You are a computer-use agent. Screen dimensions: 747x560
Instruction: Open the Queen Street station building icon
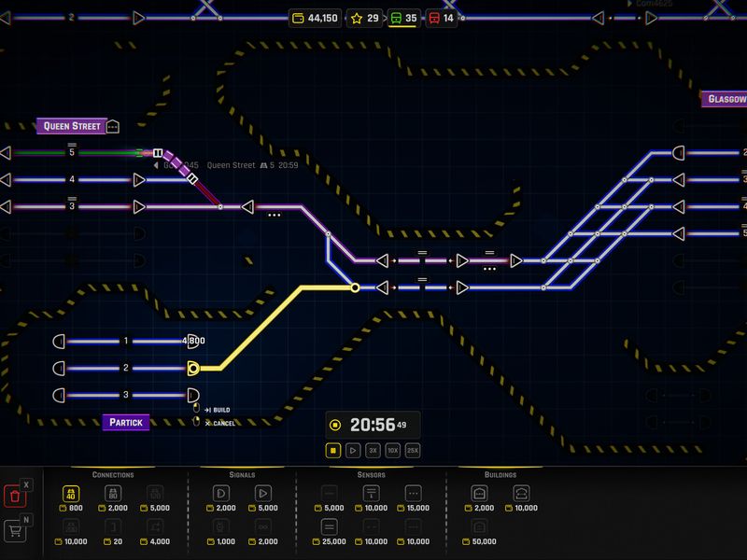coord(112,127)
